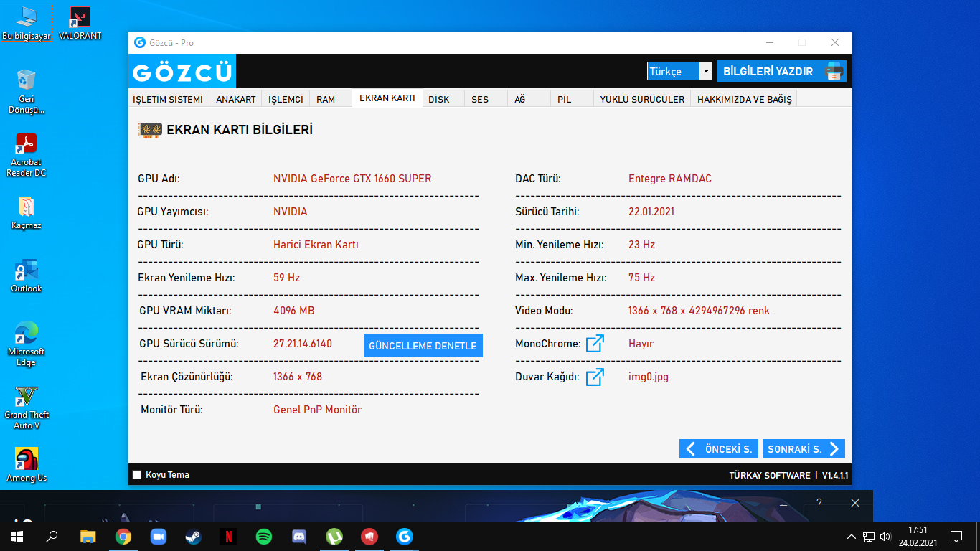The width and height of the screenshot is (980, 551).
Task: Open the VALORANT desktop shortcut
Action: (x=80, y=24)
